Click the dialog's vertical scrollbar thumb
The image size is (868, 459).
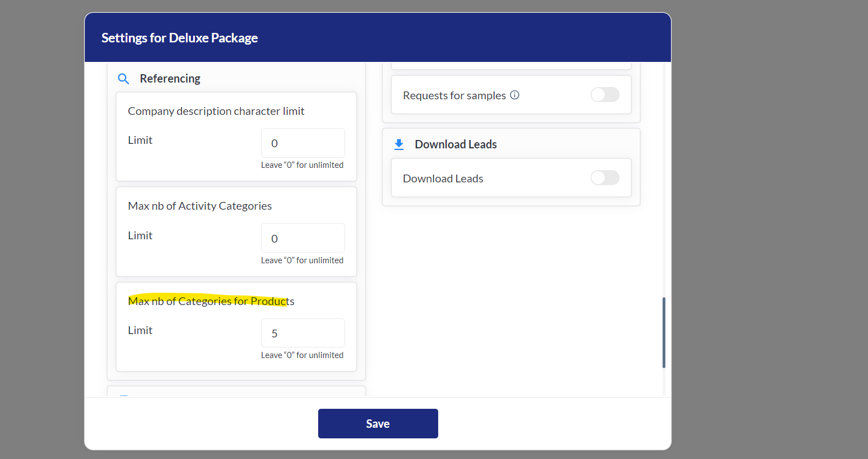coord(664,332)
